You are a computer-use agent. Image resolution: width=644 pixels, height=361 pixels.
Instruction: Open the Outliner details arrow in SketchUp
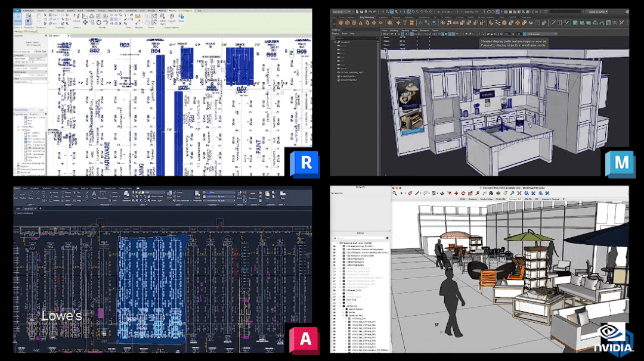[x=388, y=238]
